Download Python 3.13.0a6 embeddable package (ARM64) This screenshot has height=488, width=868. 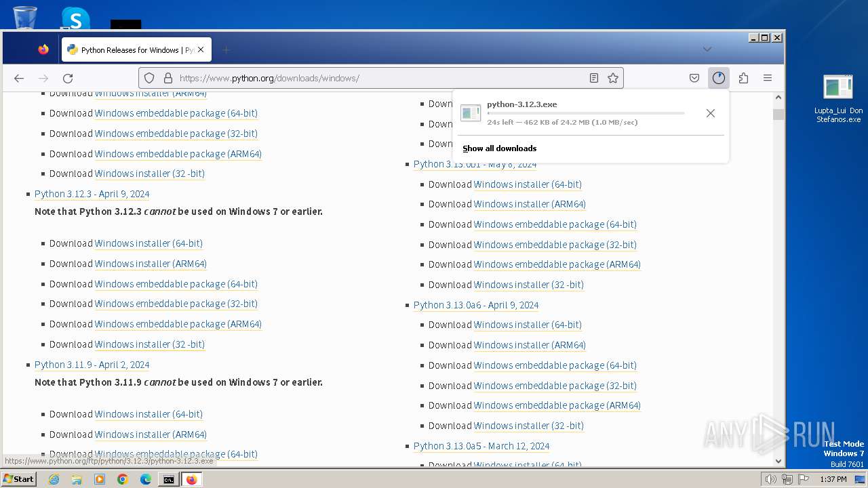[x=557, y=405]
